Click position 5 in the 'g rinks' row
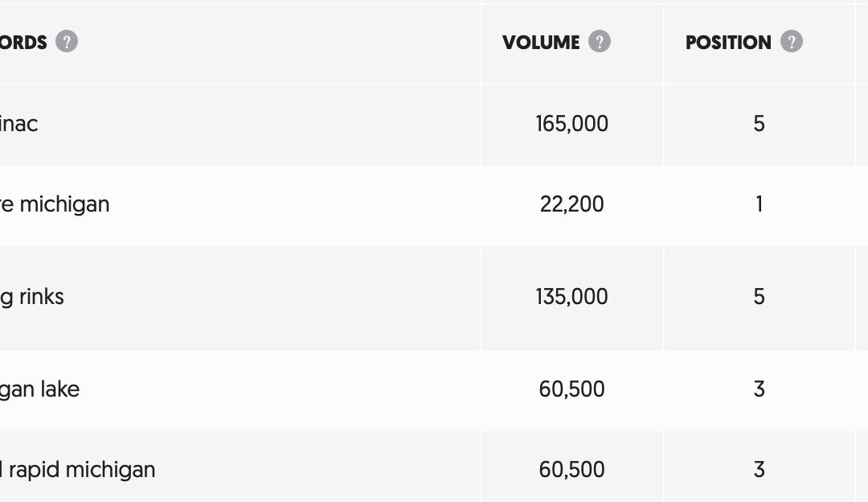The width and height of the screenshot is (868, 502). click(759, 297)
